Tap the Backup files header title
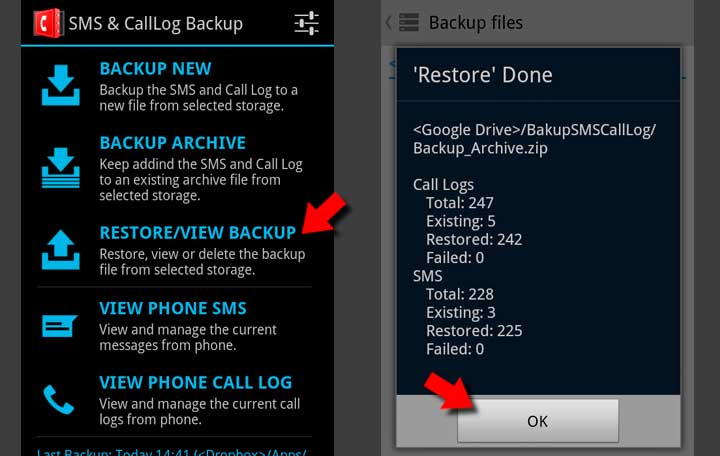The image size is (720, 456). click(x=476, y=23)
